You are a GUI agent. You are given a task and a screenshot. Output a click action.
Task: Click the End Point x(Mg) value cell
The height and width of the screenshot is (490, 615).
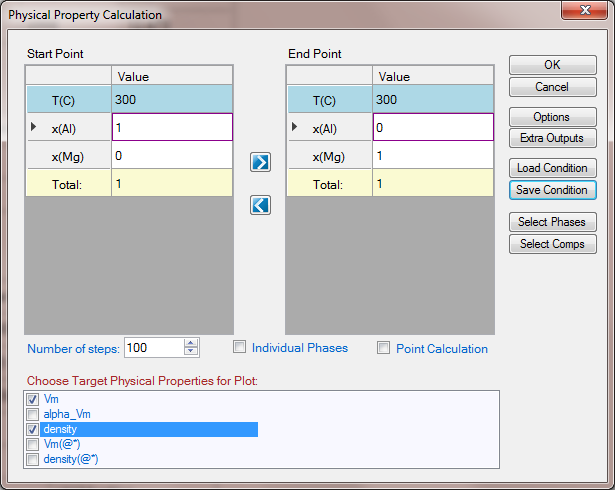click(x=432, y=156)
